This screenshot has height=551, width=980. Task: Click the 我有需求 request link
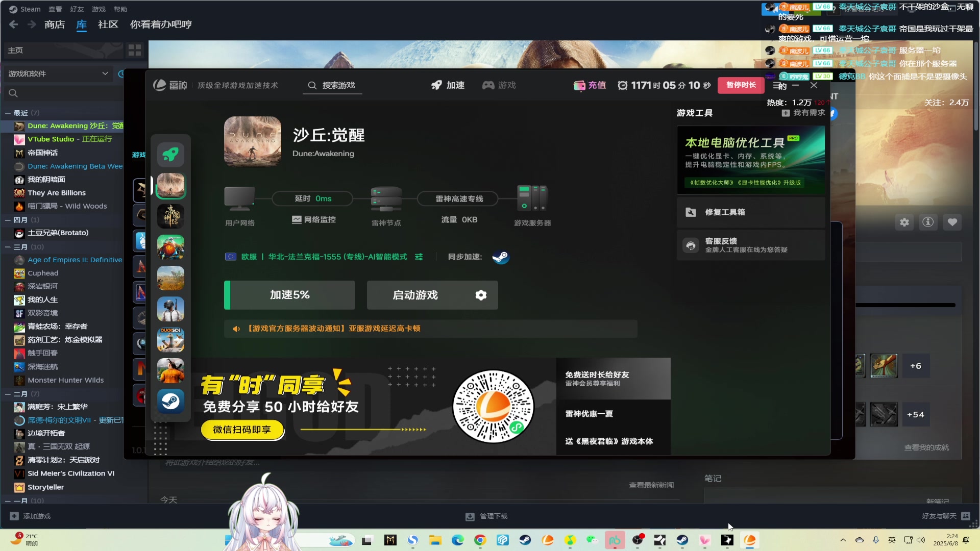click(x=803, y=113)
